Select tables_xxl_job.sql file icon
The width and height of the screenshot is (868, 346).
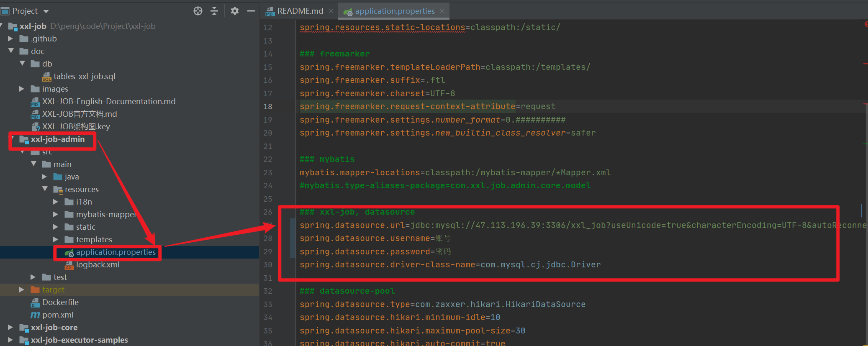coord(46,77)
